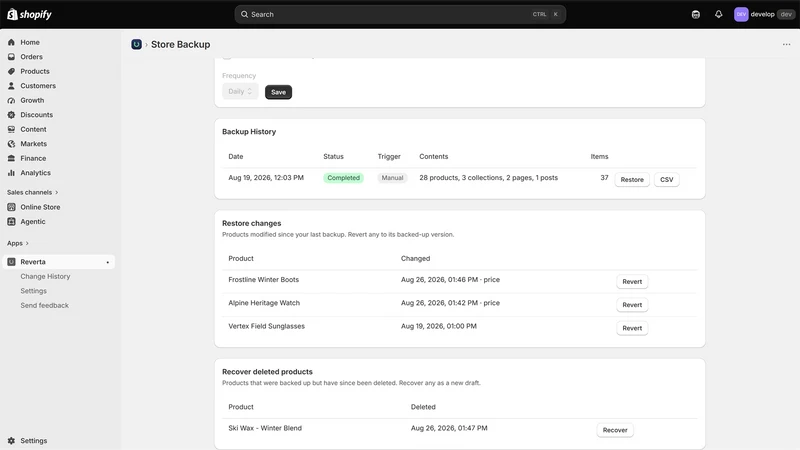
Task: Revert Alpine Heritage Watch
Action: pyautogui.click(x=632, y=305)
